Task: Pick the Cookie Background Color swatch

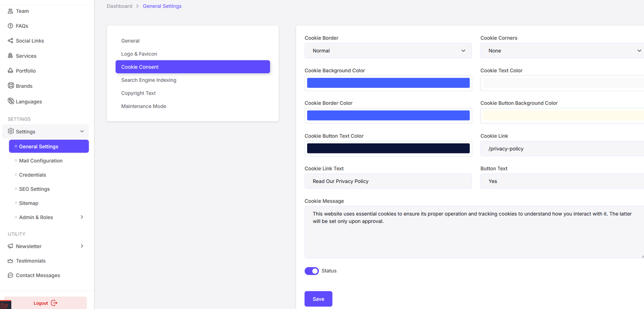Action: coord(388,83)
